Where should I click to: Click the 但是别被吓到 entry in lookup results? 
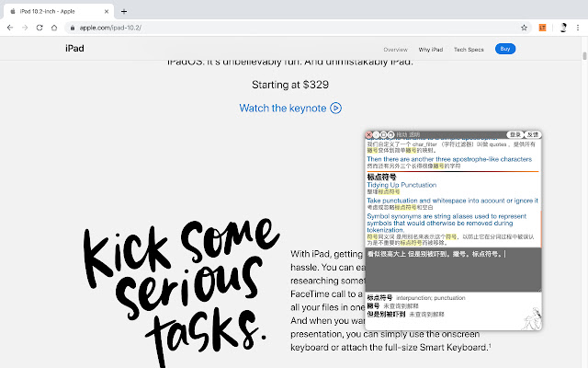tap(405, 315)
